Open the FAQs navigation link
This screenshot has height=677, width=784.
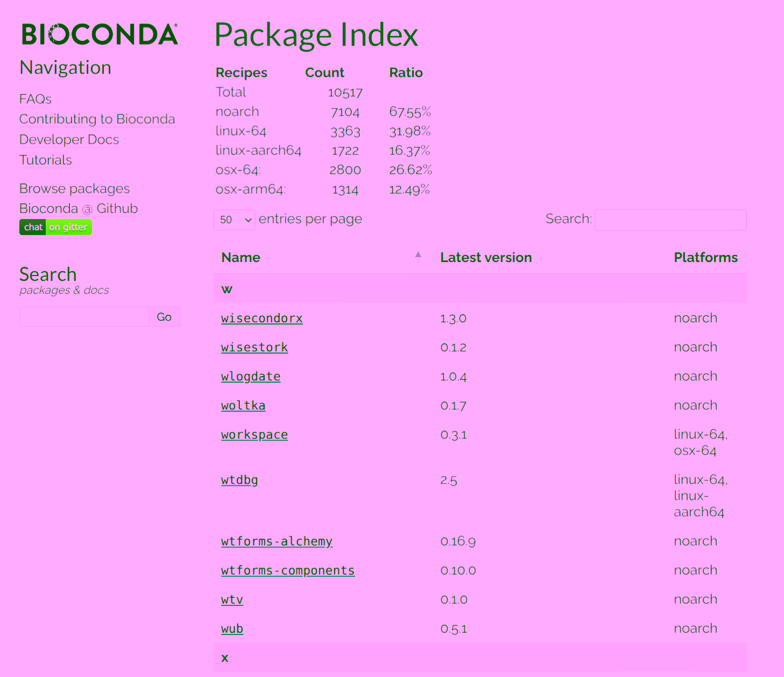tap(36, 99)
